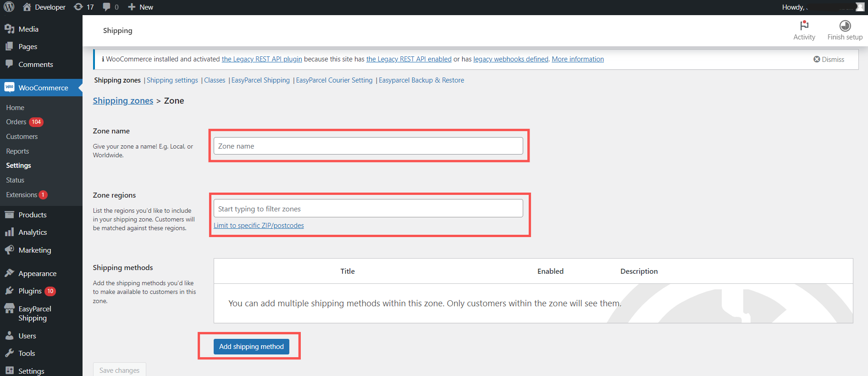Image resolution: width=868 pixels, height=376 pixels.
Task: Click the Zone name input field
Action: point(368,146)
